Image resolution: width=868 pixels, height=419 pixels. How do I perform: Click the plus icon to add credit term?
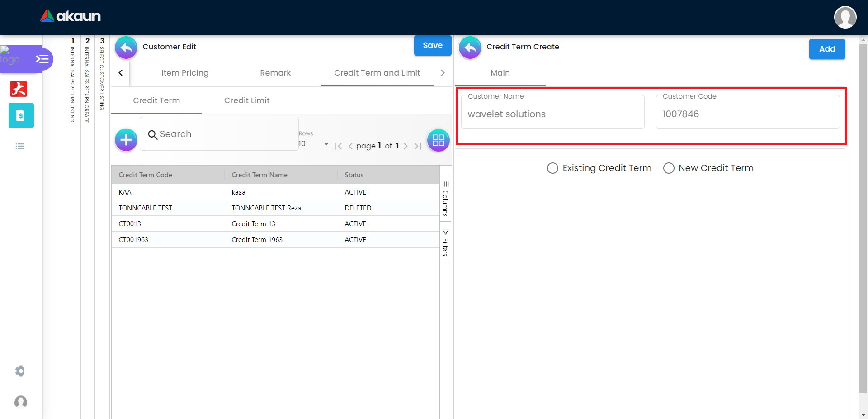click(x=126, y=140)
